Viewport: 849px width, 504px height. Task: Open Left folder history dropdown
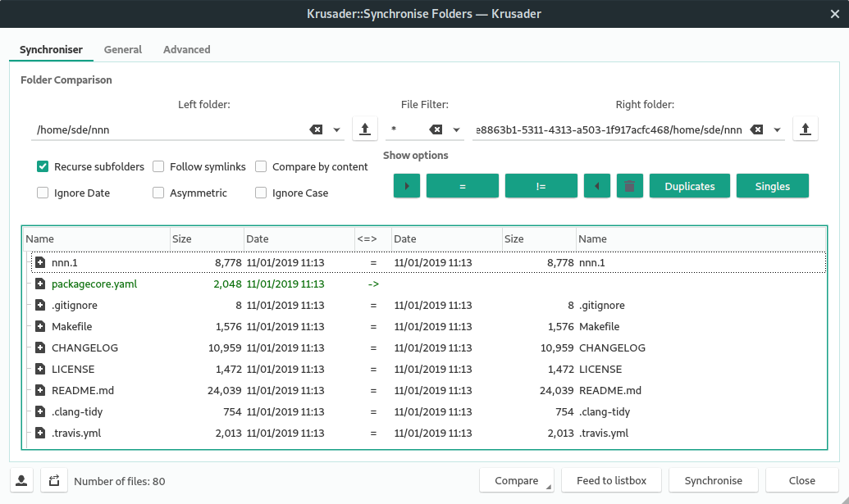coord(337,129)
